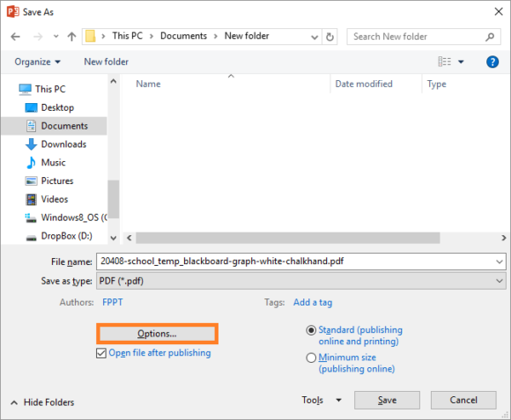Go back with the left arrow icon
This screenshot has height=420, width=511.
pos(15,36)
